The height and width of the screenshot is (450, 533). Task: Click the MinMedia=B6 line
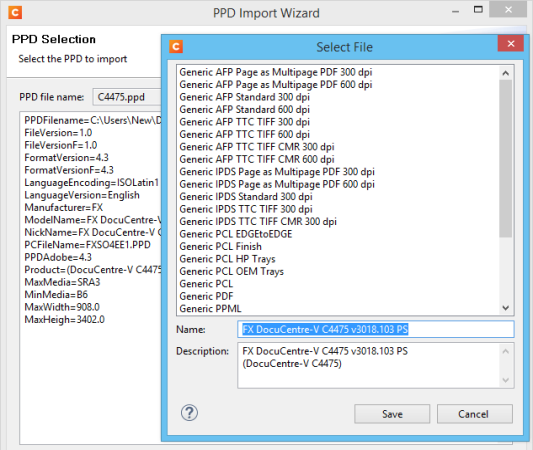point(56,295)
